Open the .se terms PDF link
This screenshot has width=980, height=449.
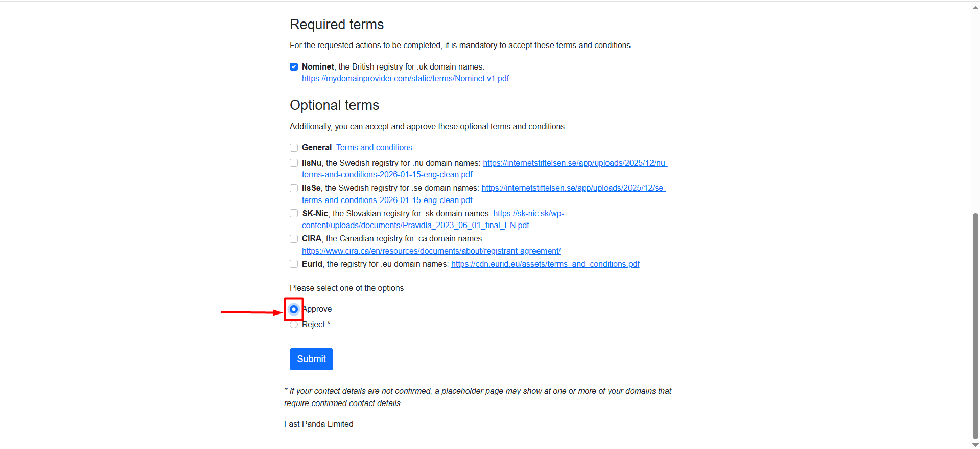(x=573, y=188)
